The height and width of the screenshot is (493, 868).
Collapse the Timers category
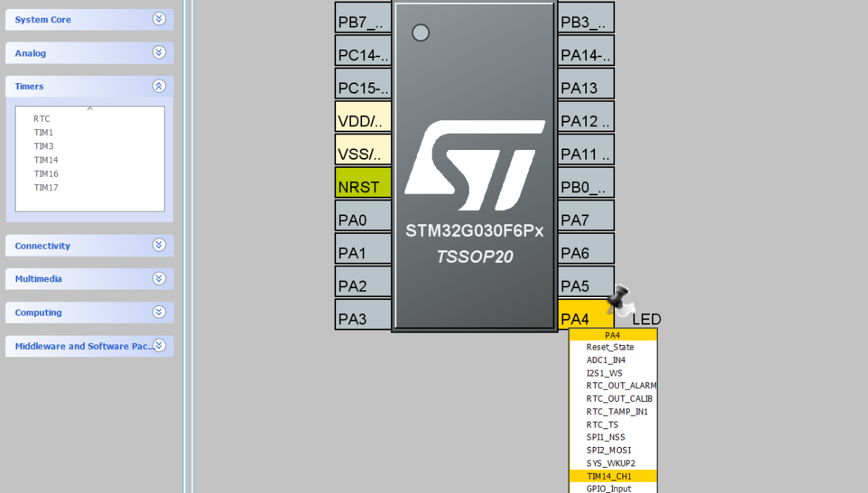pyautogui.click(x=89, y=86)
